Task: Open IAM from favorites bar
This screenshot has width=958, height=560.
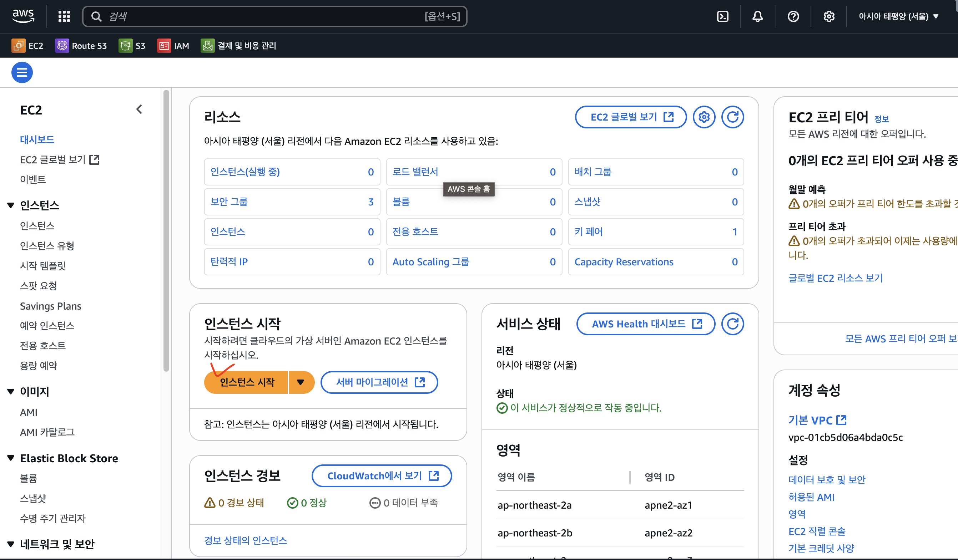Action: click(x=173, y=46)
